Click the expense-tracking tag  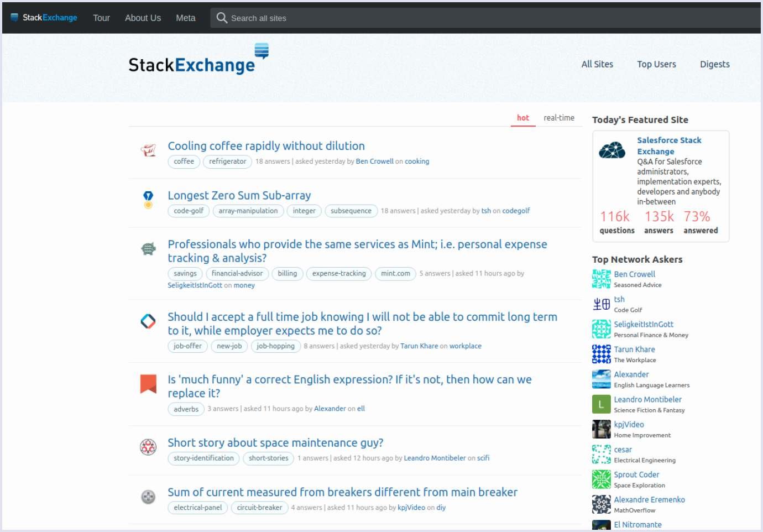click(x=339, y=274)
